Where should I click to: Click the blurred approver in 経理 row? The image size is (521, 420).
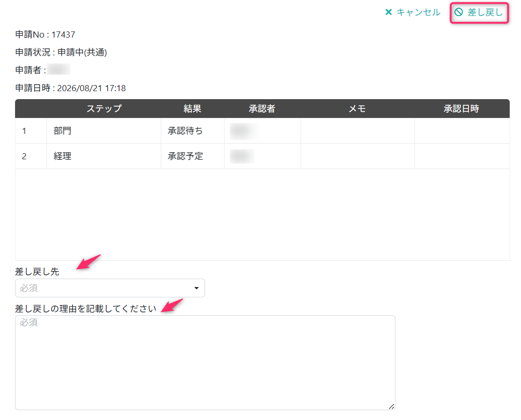[242, 156]
